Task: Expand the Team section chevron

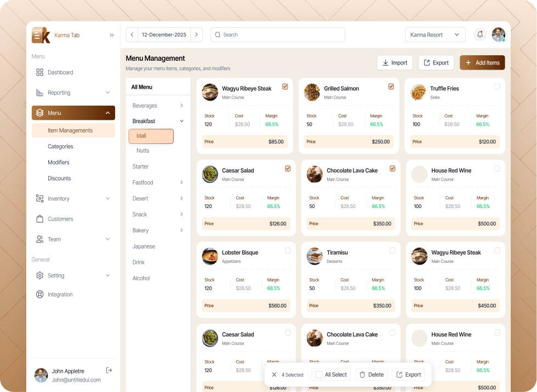Action: click(107, 239)
